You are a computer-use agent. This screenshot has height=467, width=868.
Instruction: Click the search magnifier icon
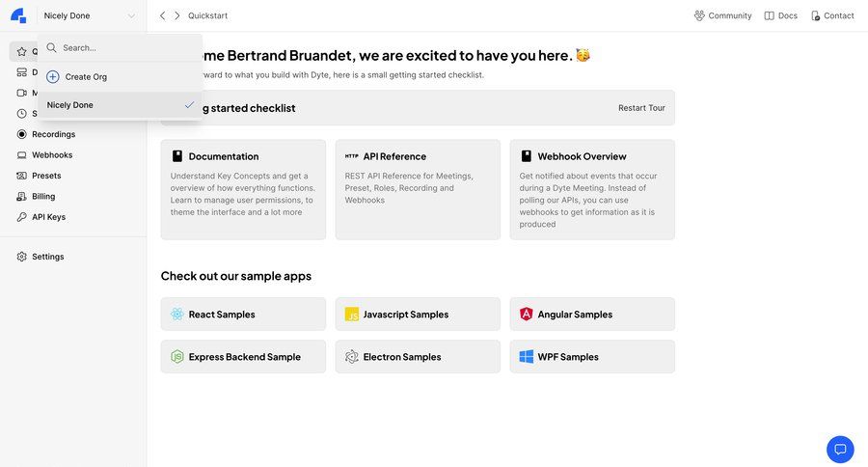pyautogui.click(x=51, y=47)
